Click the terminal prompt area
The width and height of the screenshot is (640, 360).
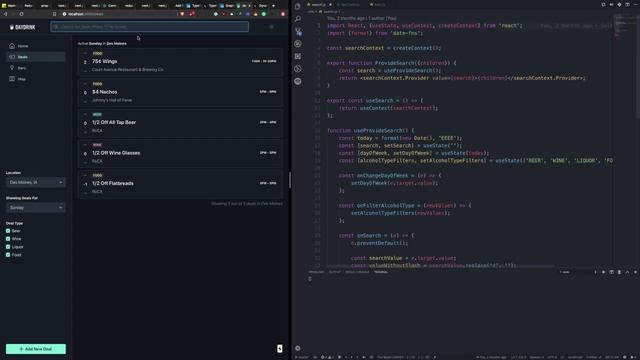point(310,279)
